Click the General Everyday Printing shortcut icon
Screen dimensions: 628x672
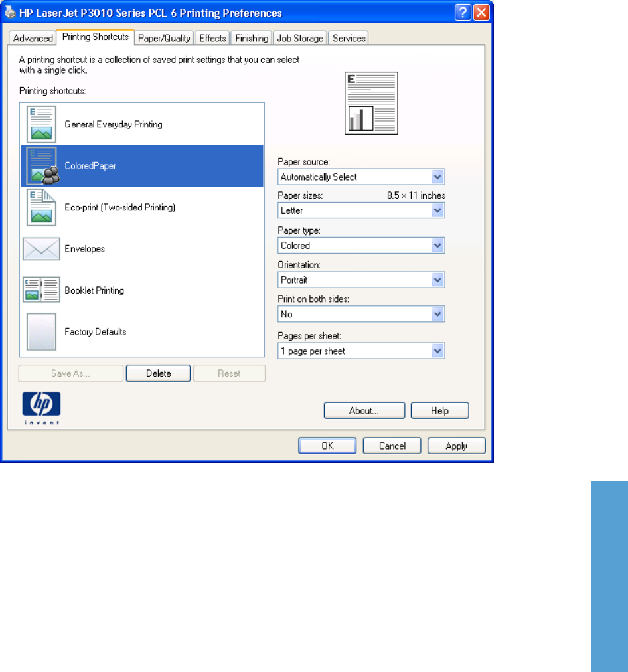[41, 124]
